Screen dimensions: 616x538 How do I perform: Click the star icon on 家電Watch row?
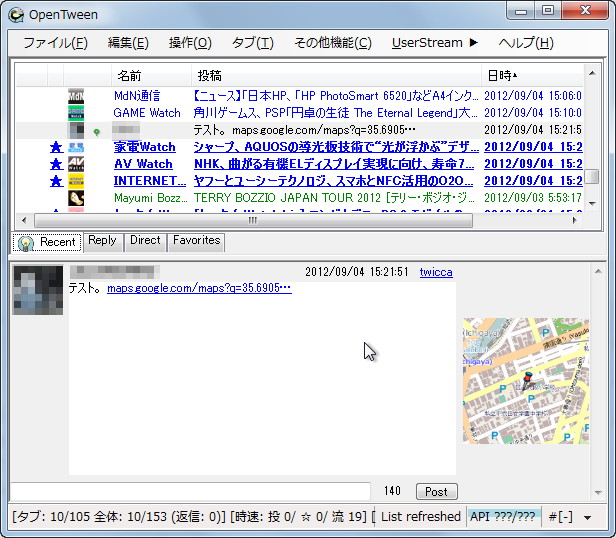pyautogui.click(x=56, y=147)
